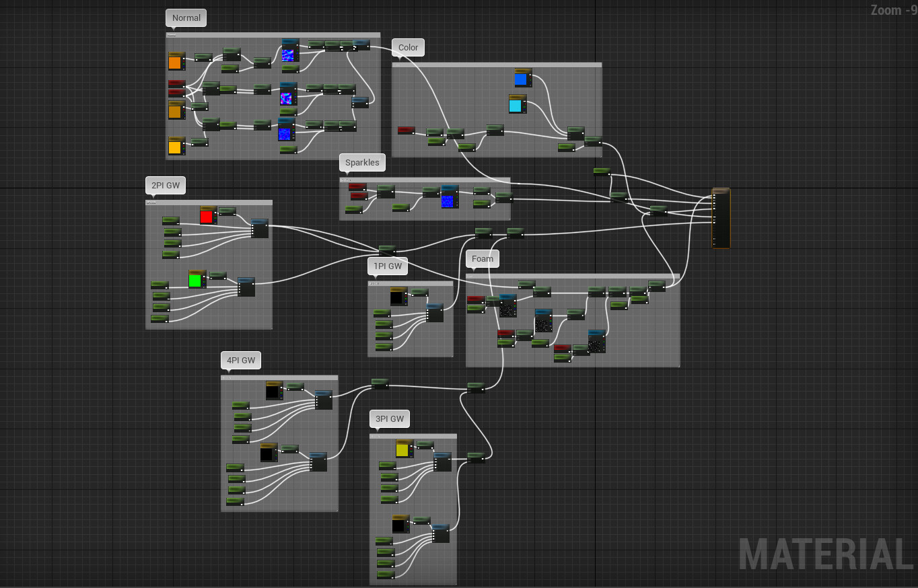Select the bottom blue normal texture in Normal group
The width and height of the screenshot is (918, 588).
point(287,129)
